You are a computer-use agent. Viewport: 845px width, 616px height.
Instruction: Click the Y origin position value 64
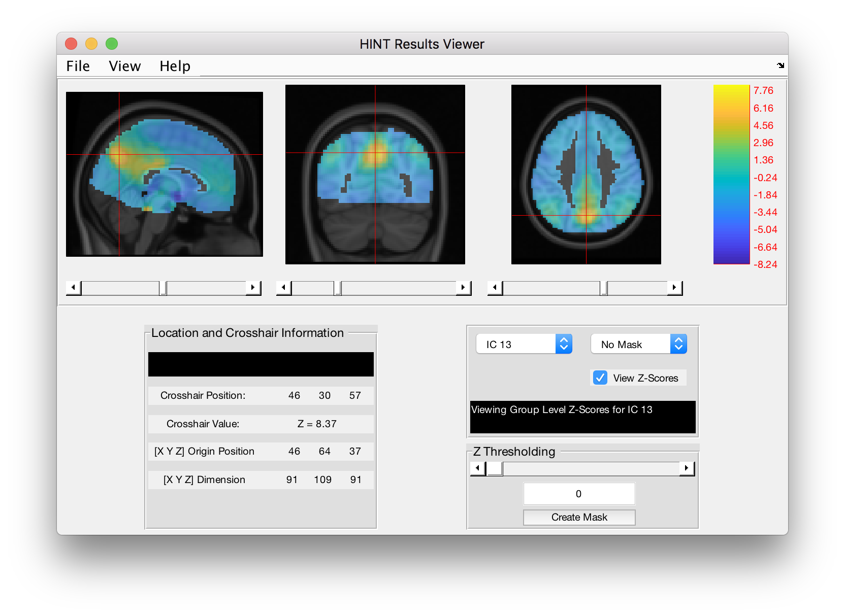click(x=324, y=451)
